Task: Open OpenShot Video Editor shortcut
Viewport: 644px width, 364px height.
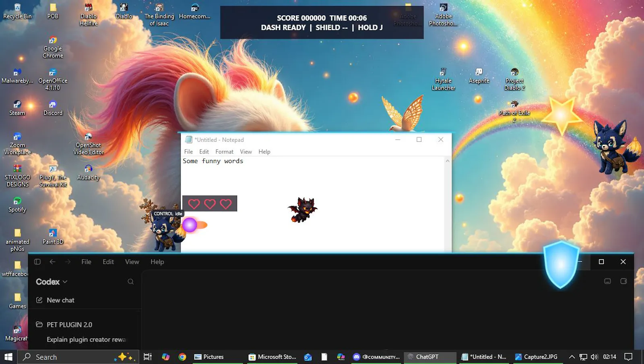Action: click(89, 144)
